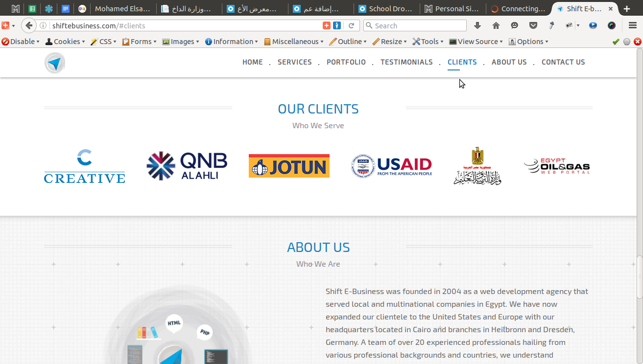643x364 pixels.
Task: Switch to the pinned Google Sheets tab
Action: (x=32, y=9)
